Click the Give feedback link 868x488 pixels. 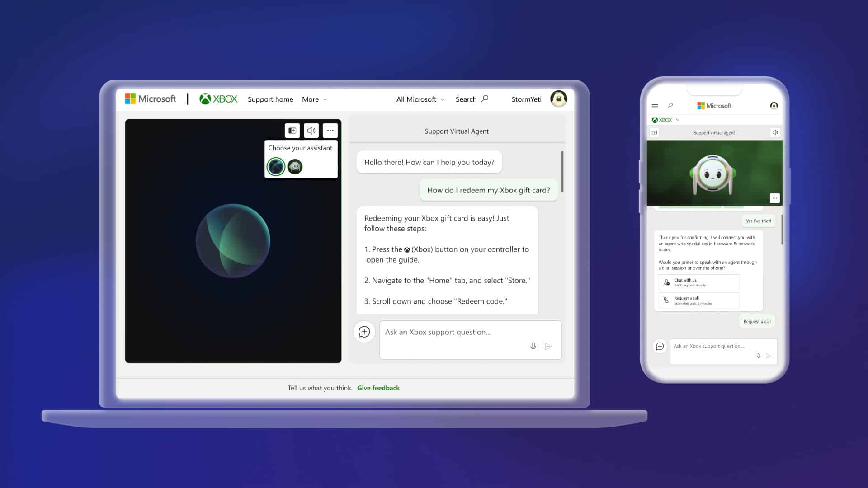[378, 387]
